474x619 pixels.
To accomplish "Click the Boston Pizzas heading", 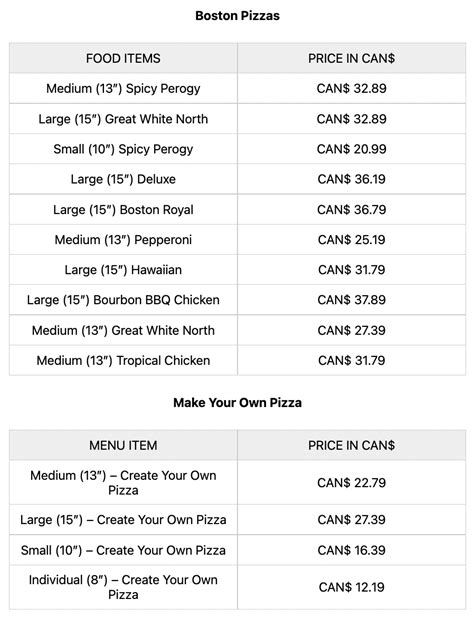I will point(237,16).
